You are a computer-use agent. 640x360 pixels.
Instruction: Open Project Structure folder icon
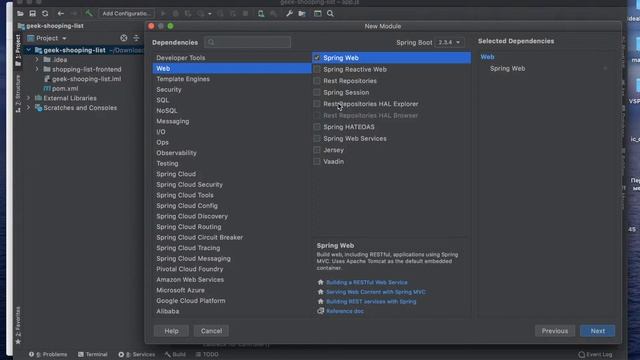point(302,13)
